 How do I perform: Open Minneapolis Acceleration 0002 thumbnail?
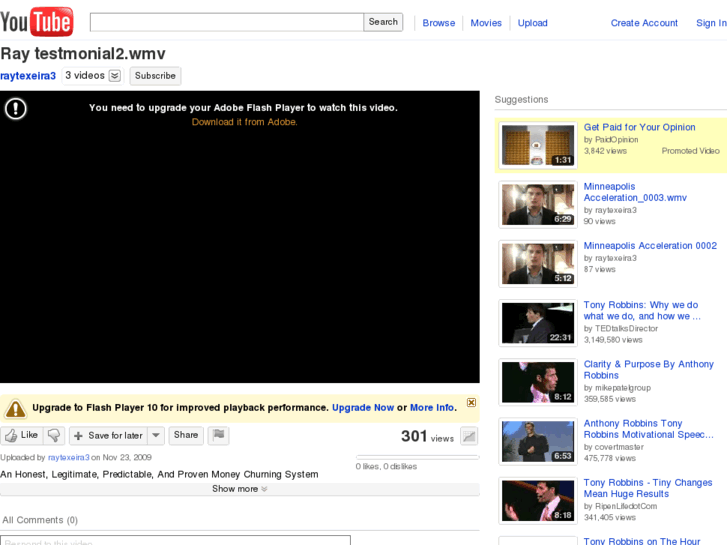538,263
